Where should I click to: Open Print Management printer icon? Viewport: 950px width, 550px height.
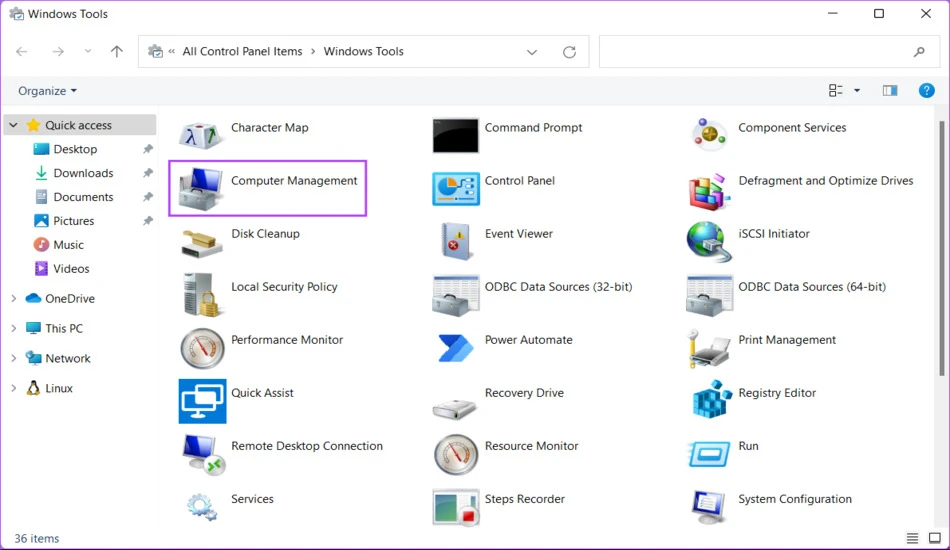(x=708, y=348)
